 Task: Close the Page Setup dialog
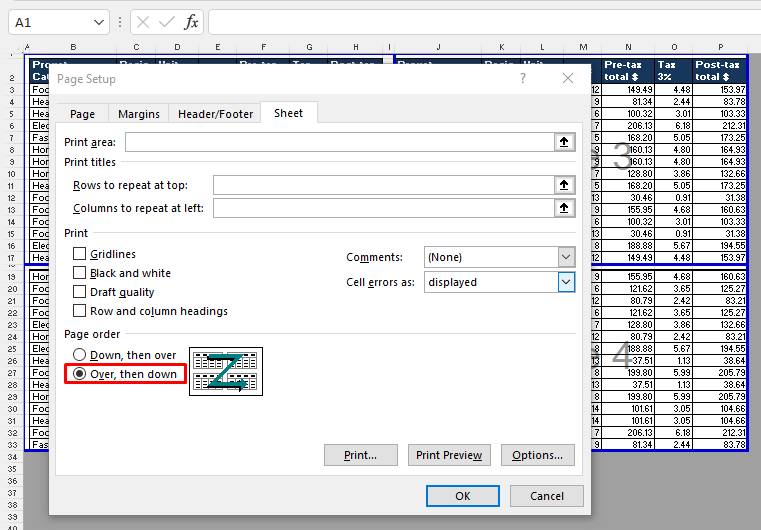tap(568, 78)
